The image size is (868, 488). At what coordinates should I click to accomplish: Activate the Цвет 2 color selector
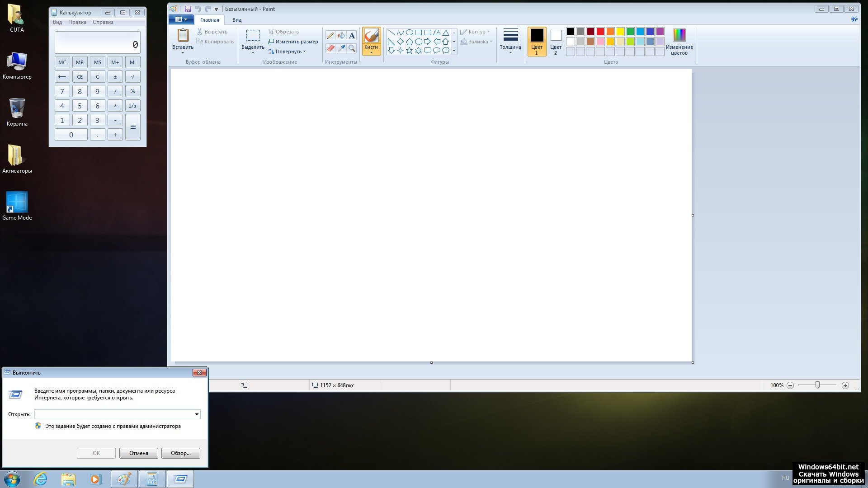tap(556, 41)
